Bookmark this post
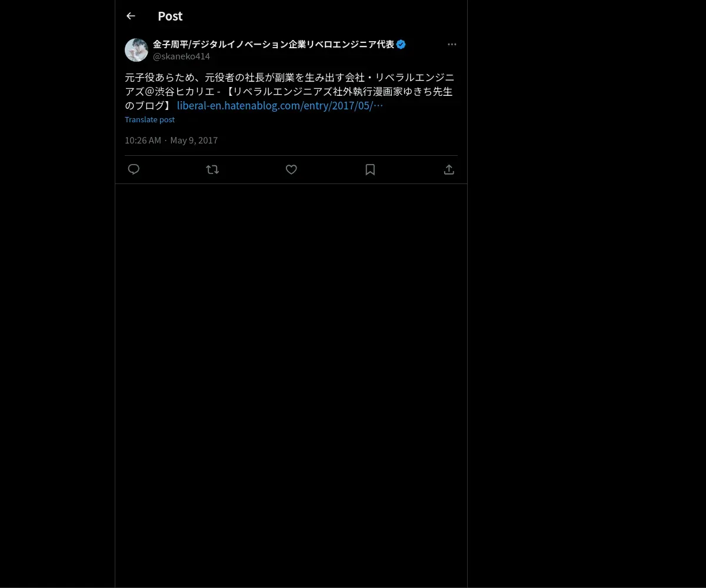Screen dimensions: 706x588 click(370, 169)
